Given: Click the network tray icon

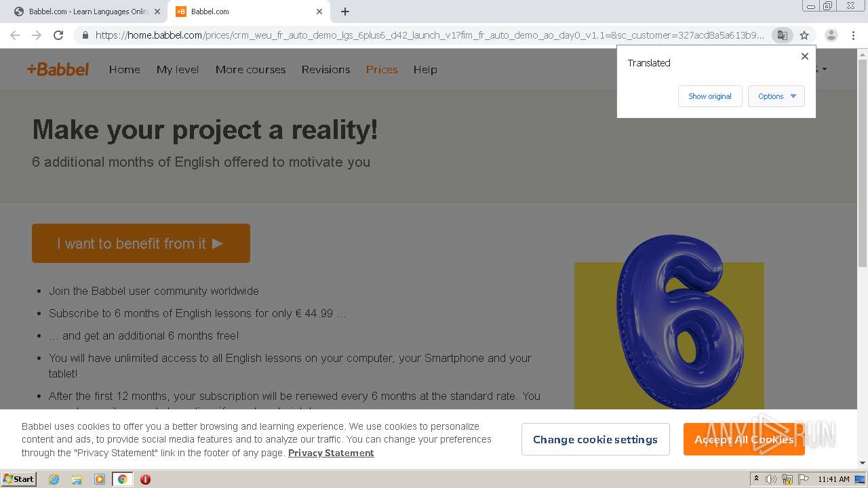Looking at the screenshot, I should pos(787,479).
